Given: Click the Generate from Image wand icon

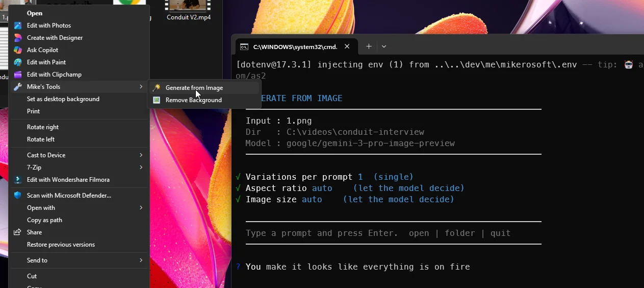Looking at the screenshot, I should (x=157, y=88).
